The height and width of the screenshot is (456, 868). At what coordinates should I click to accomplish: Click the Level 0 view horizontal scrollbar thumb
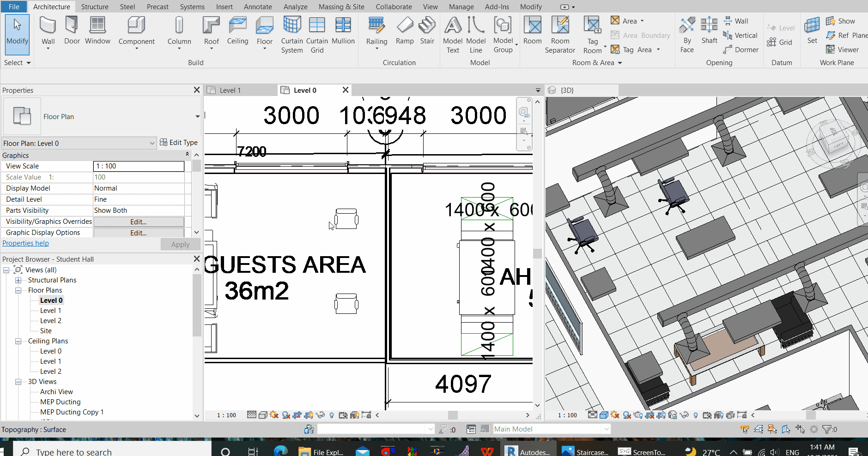[453, 415]
